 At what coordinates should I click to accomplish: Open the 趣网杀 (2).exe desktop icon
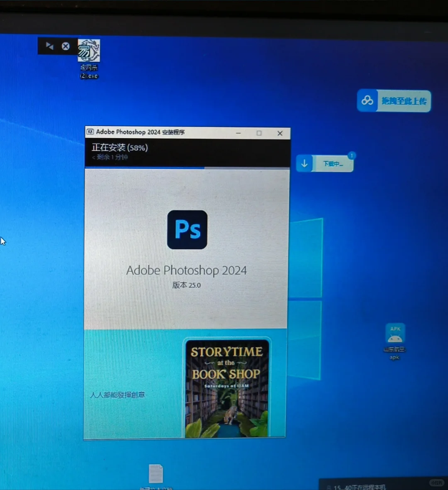click(x=89, y=59)
